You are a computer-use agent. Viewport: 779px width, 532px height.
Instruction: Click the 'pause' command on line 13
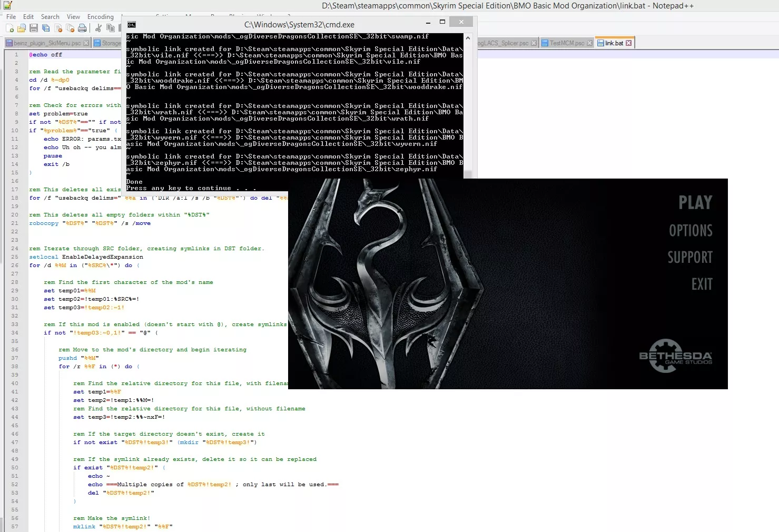click(53, 156)
